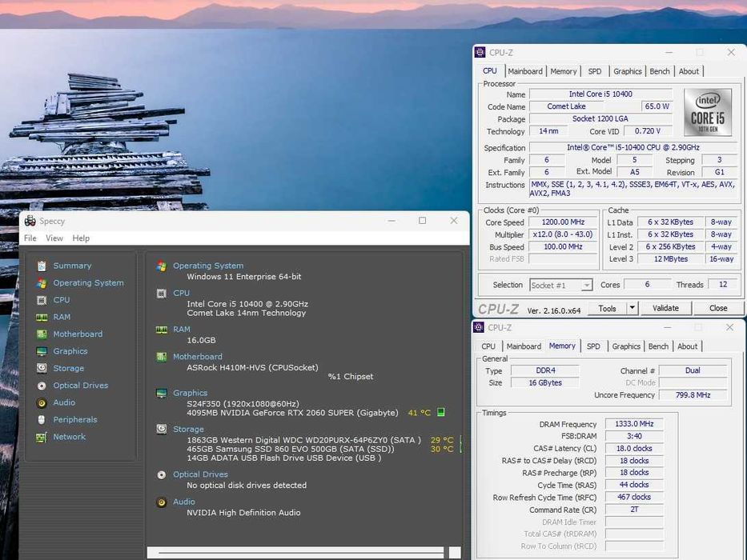The width and height of the screenshot is (747, 560).
Task: Click the Validate button in CPU-Z
Action: coord(665,308)
